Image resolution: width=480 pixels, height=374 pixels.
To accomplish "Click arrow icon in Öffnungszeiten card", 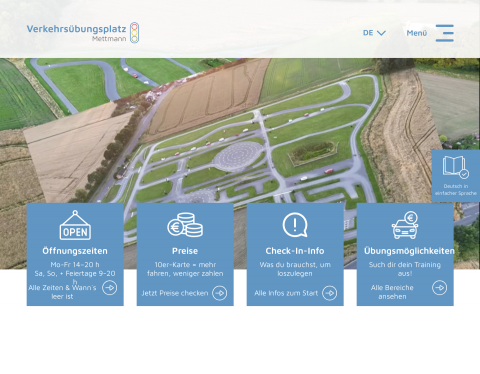I will point(109,288).
